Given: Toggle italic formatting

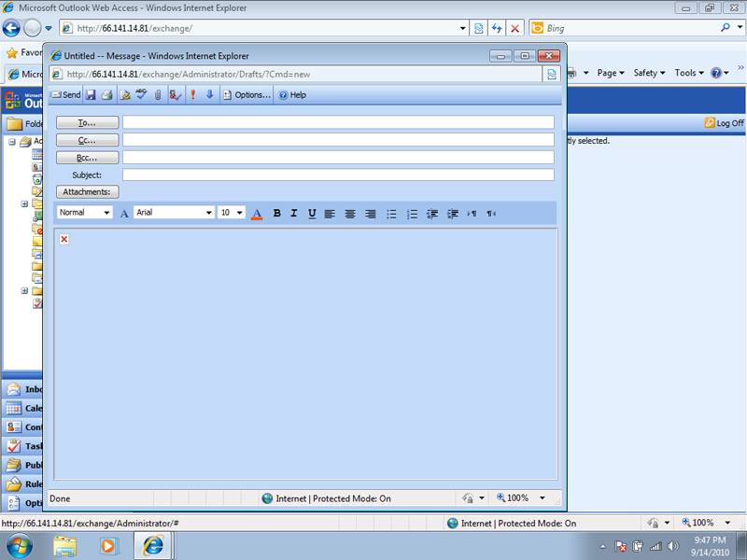Looking at the screenshot, I should click(293, 213).
